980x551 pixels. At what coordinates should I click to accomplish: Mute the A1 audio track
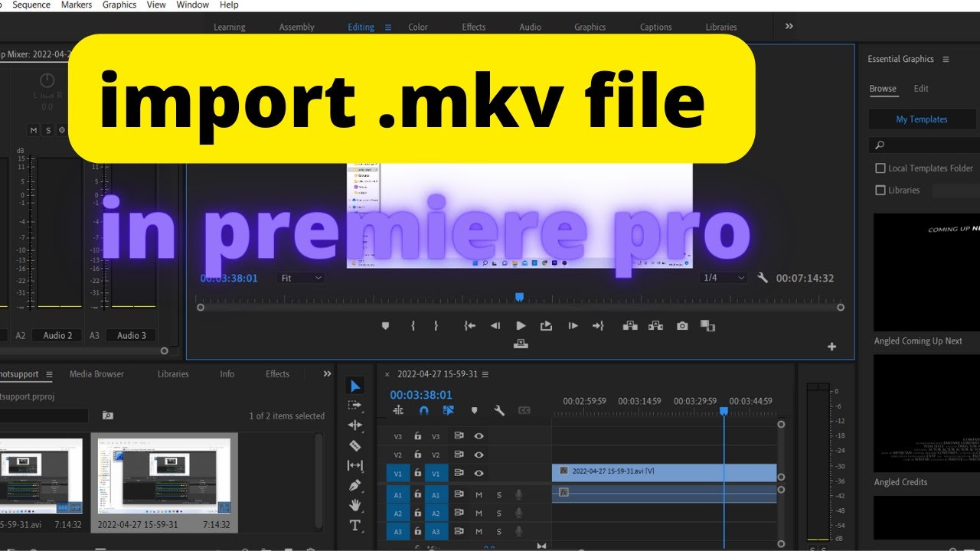pyautogui.click(x=479, y=494)
